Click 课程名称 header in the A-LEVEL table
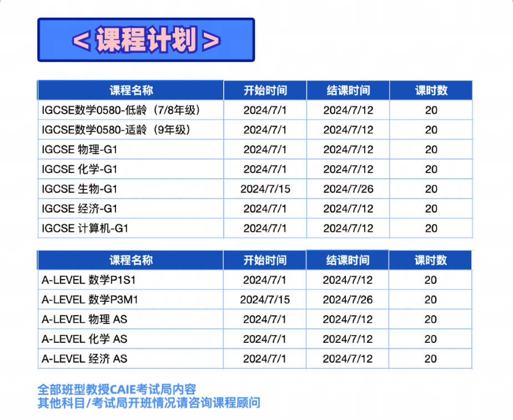513x420 pixels. [x=131, y=260]
